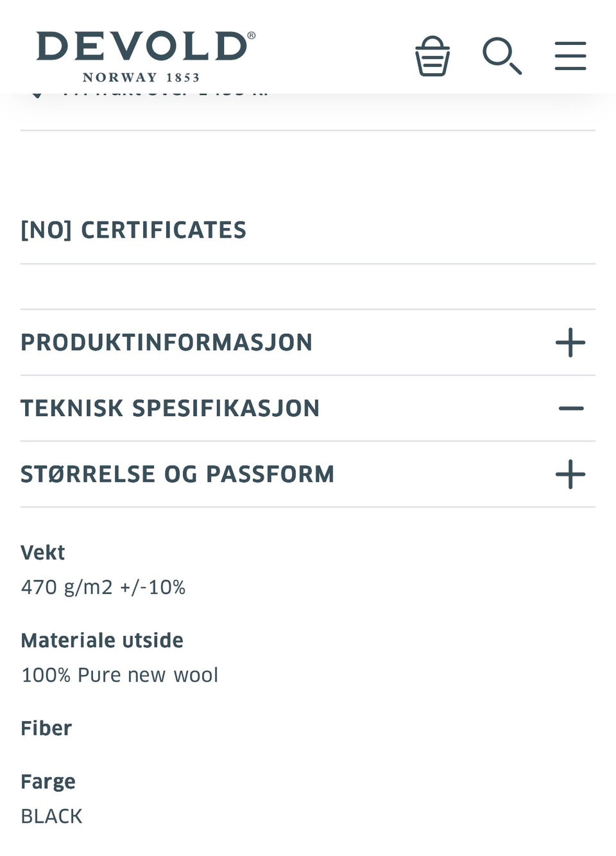616x856 pixels.
Task: Click the 470 g/m2 weight value
Action: [103, 587]
